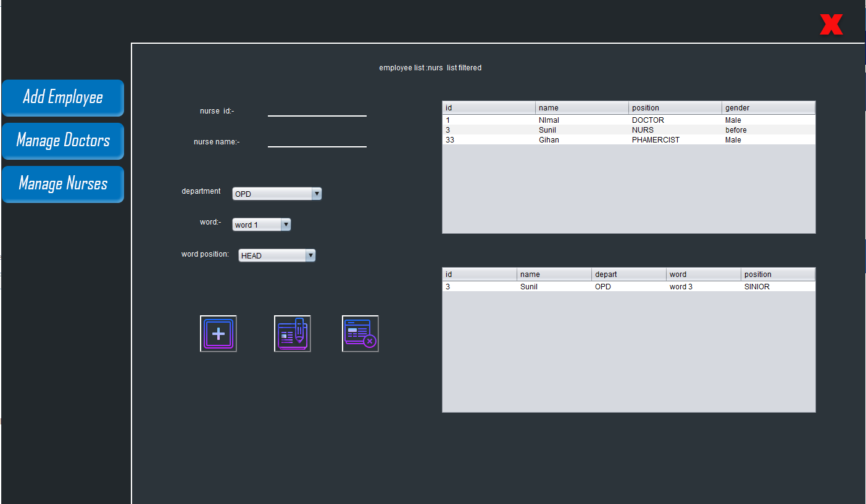The width and height of the screenshot is (866, 504).
Task: Click the PHAMERCIST cell
Action: click(675, 140)
